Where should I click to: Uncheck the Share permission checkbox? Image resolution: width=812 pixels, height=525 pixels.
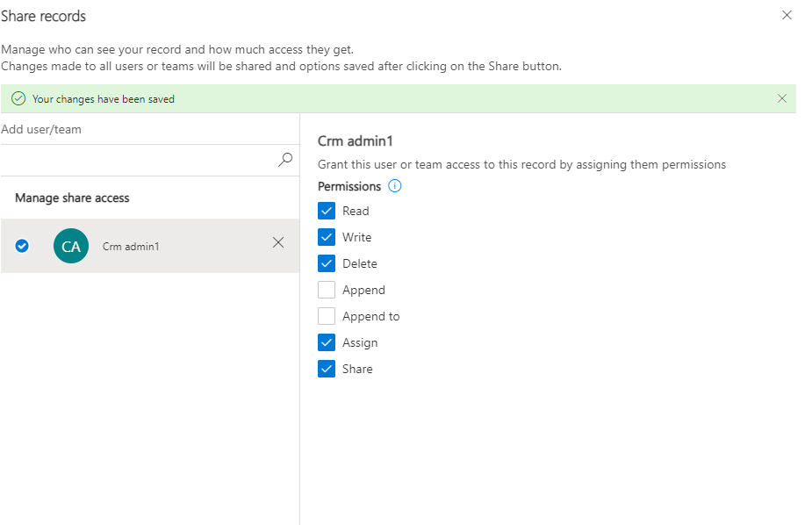coord(327,369)
